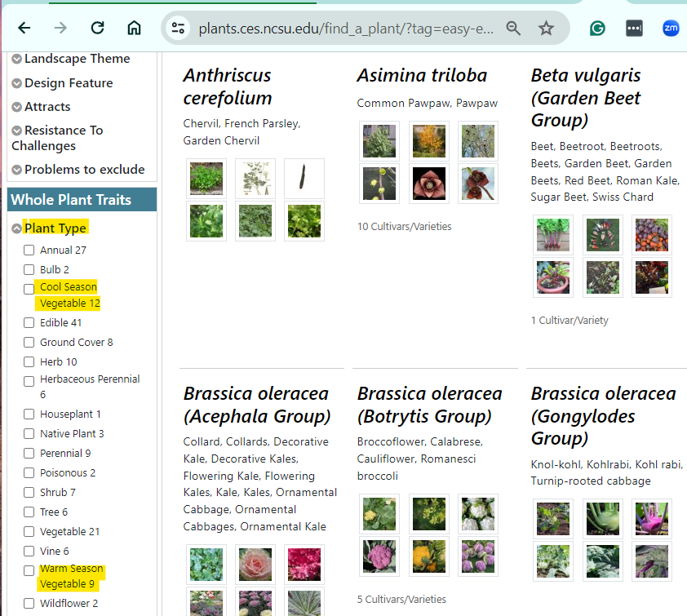Open Anthriscus cerefolium plant page
The height and width of the screenshot is (616, 687).
pos(228,86)
